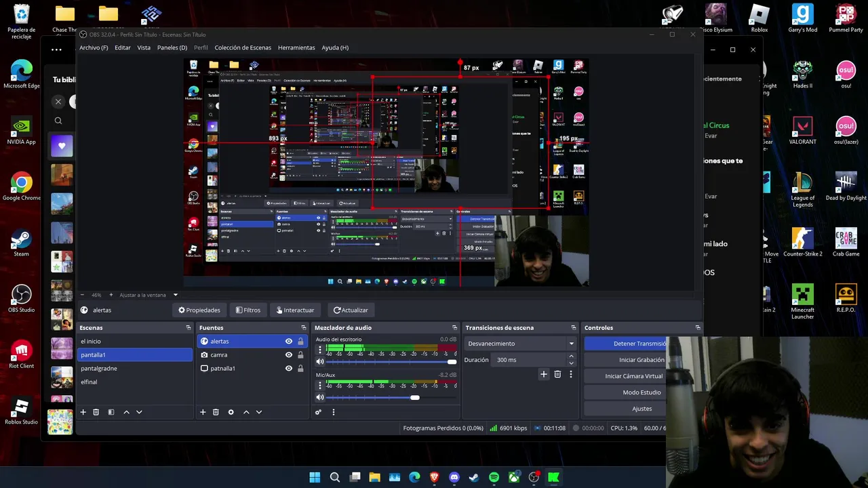This screenshot has height=488, width=868.
Task: Remove transition with trash icon
Action: [x=557, y=374]
